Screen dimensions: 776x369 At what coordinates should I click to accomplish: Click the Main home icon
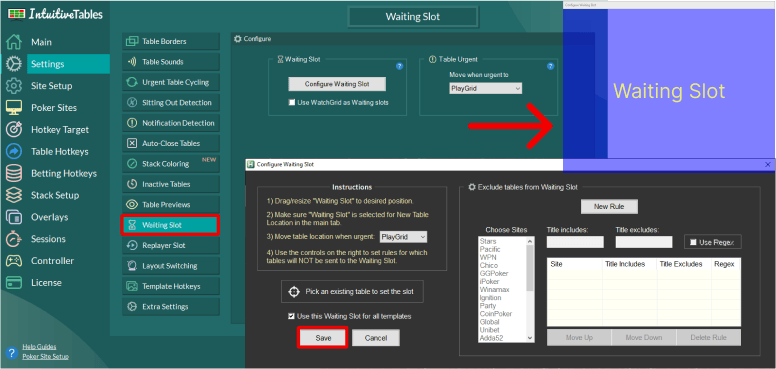[13, 42]
